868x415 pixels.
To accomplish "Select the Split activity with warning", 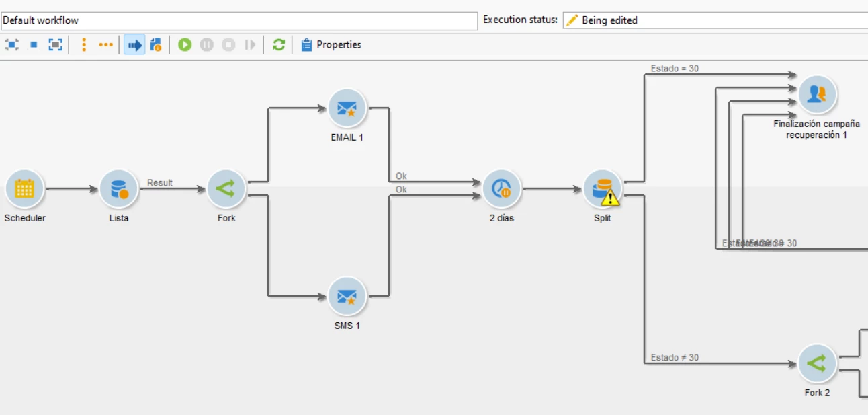I will [x=603, y=189].
